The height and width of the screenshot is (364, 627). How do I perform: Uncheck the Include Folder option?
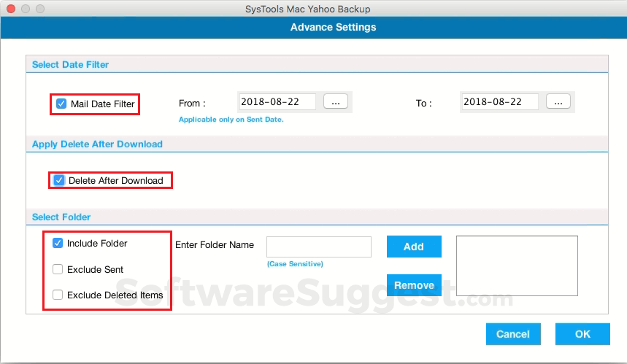tap(58, 243)
